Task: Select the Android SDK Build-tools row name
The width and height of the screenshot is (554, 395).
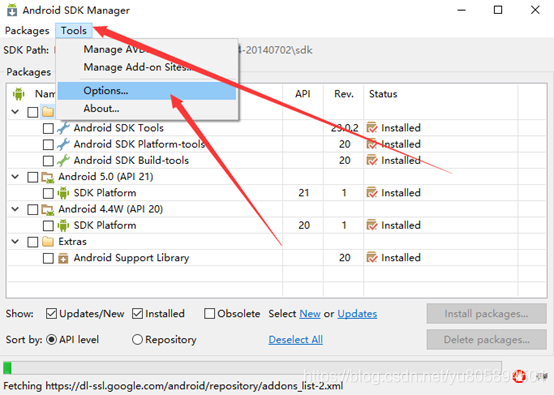Action: pyautogui.click(x=131, y=160)
